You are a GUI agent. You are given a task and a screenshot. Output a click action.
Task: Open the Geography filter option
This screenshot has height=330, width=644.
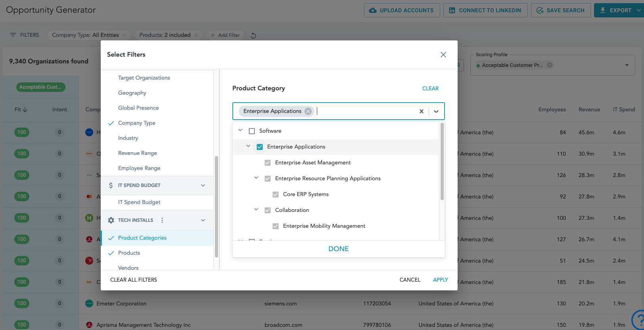(x=132, y=93)
